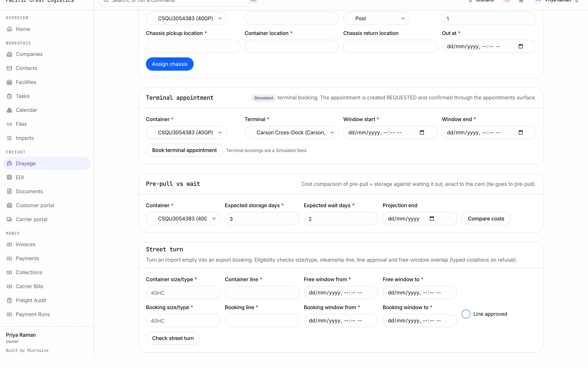588x368 pixels.
Task: Click the Carrier portal truck icon
Action: (9, 219)
